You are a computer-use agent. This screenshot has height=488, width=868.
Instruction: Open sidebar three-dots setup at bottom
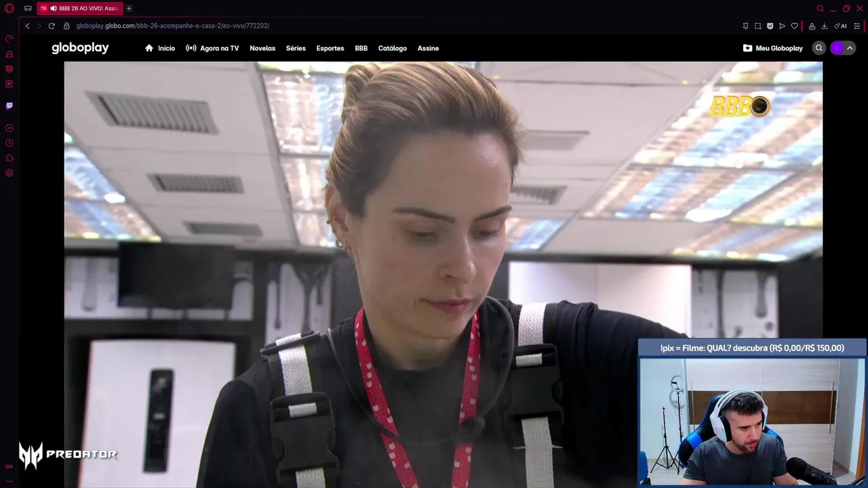point(9,481)
